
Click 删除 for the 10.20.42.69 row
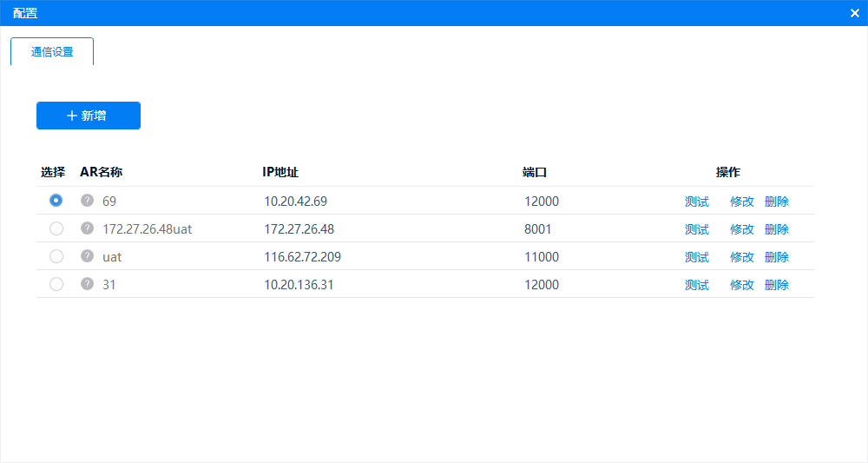click(776, 202)
